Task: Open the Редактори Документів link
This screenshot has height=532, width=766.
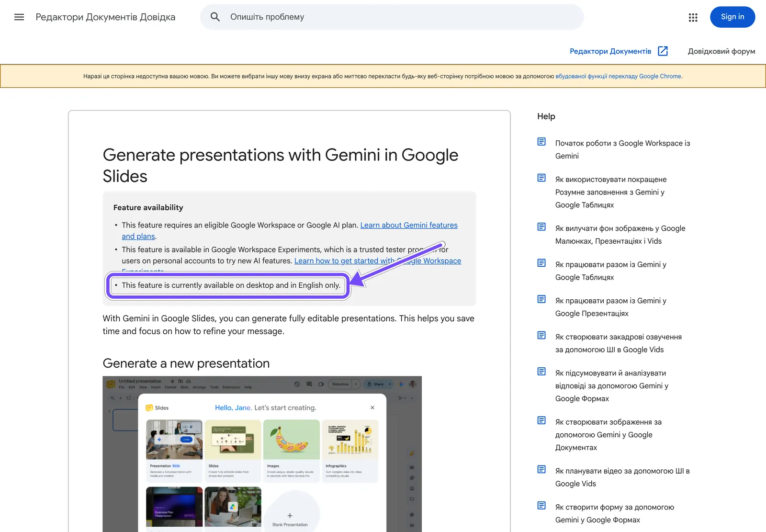Action: [610, 51]
